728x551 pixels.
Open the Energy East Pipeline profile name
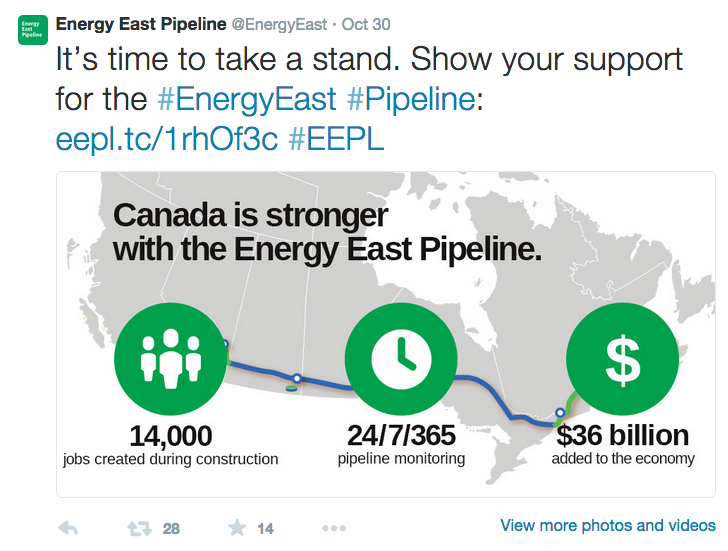coord(141,24)
